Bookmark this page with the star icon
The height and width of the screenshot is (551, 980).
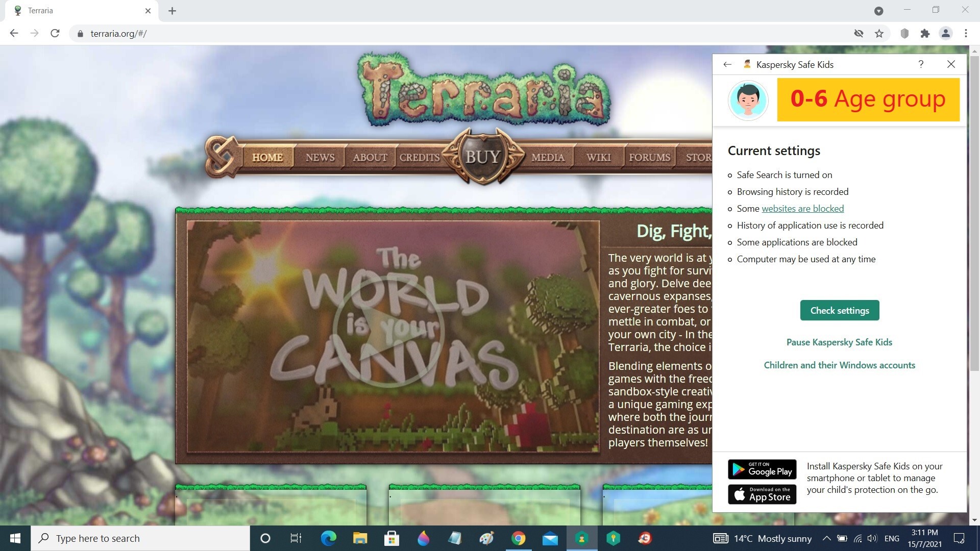(879, 34)
